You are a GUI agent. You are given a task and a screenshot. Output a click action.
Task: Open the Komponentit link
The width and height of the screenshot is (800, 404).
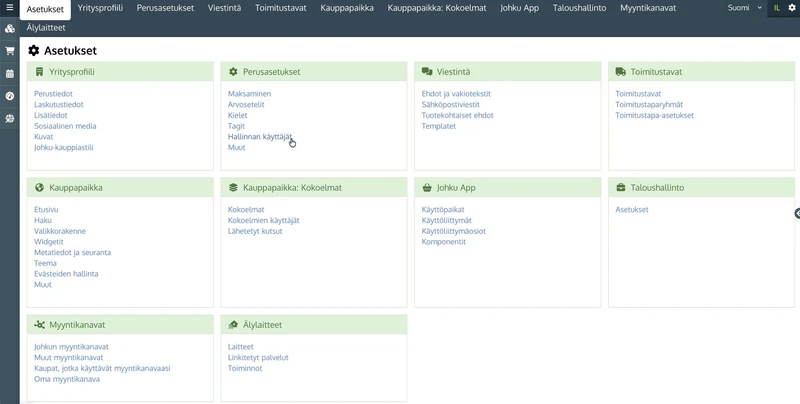click(444, 242)
